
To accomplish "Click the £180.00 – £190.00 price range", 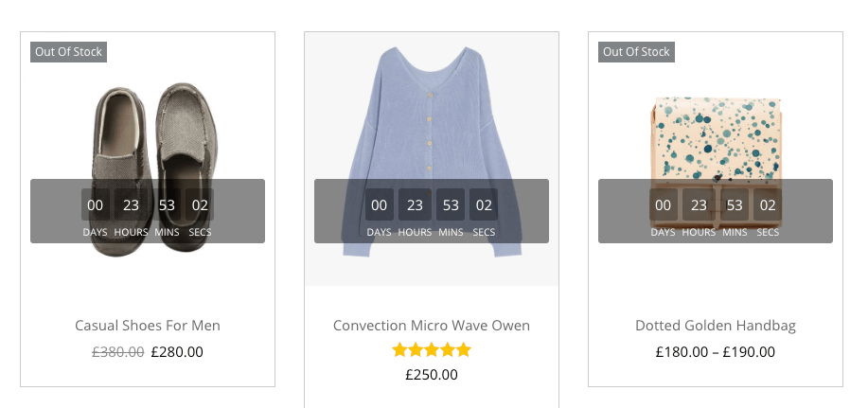I will (x=716, y=352).
